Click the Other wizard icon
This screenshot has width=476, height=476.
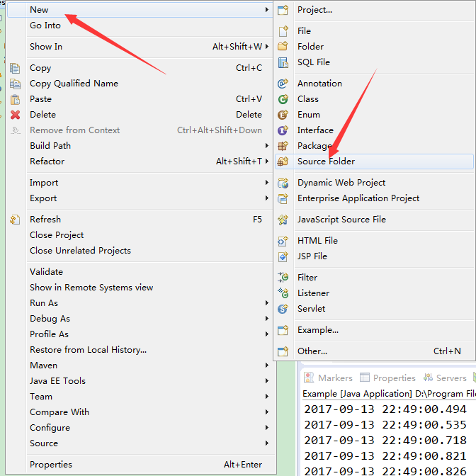pos(283,351)
